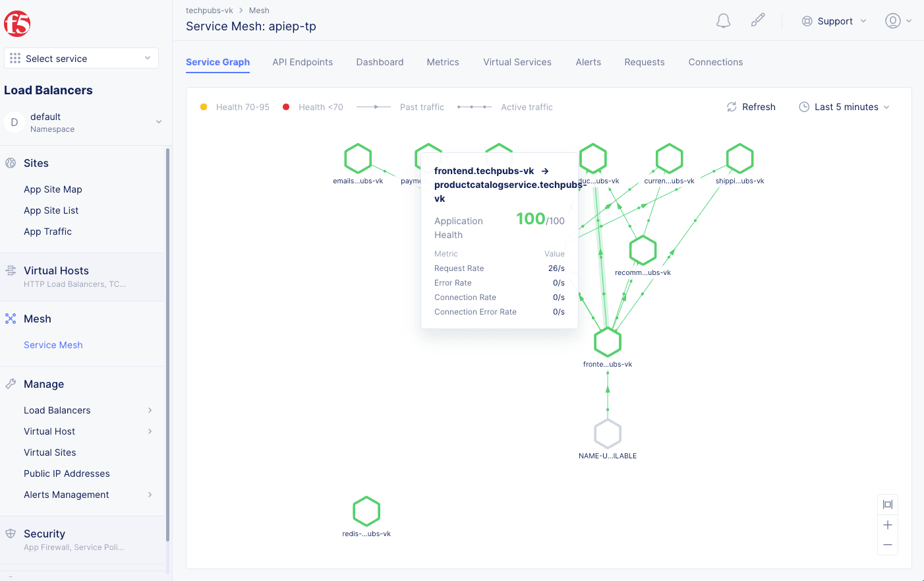Image resolution: width=924 pixels, height=581 pixels.
Task: Open the user account avatar menu
Action: tap(898, 21)
